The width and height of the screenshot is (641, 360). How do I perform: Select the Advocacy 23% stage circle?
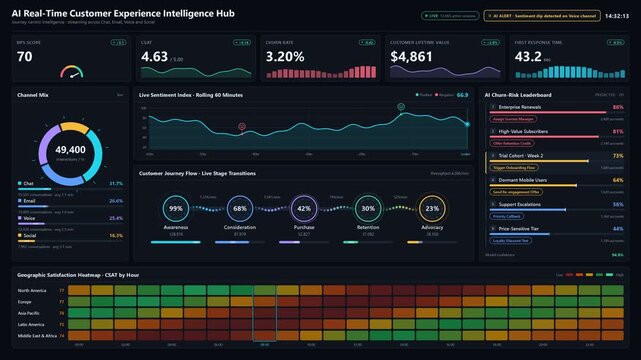click(432, 208)
